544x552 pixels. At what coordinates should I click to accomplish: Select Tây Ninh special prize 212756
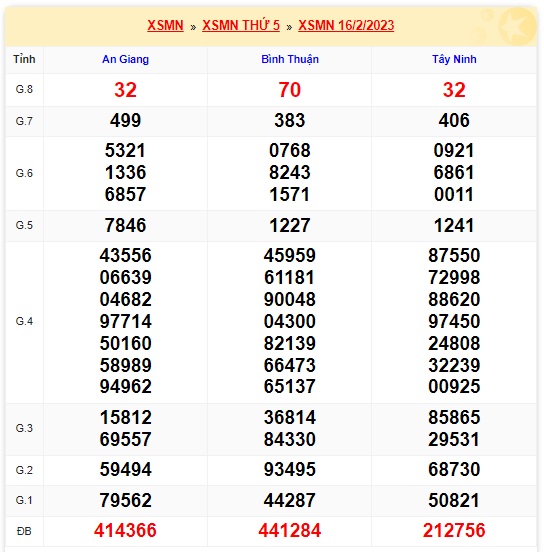[454, 530]
